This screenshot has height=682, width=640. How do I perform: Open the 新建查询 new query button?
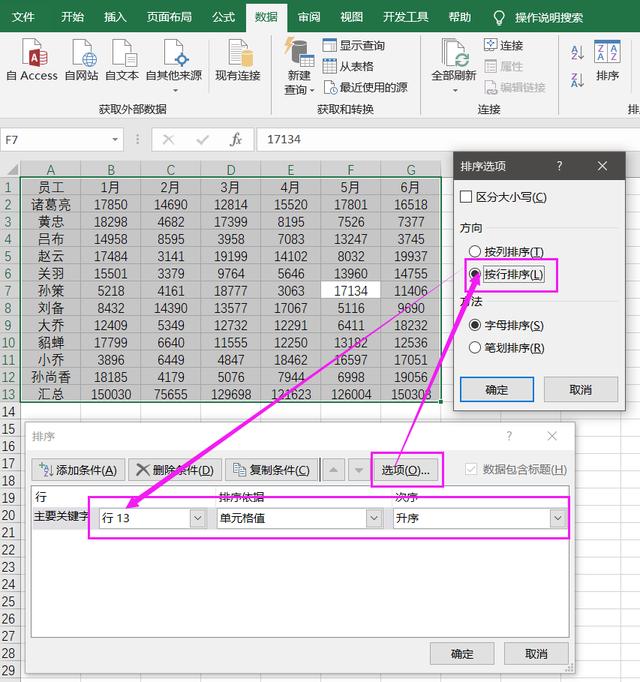pyautogui.click(x=298, y=66)
